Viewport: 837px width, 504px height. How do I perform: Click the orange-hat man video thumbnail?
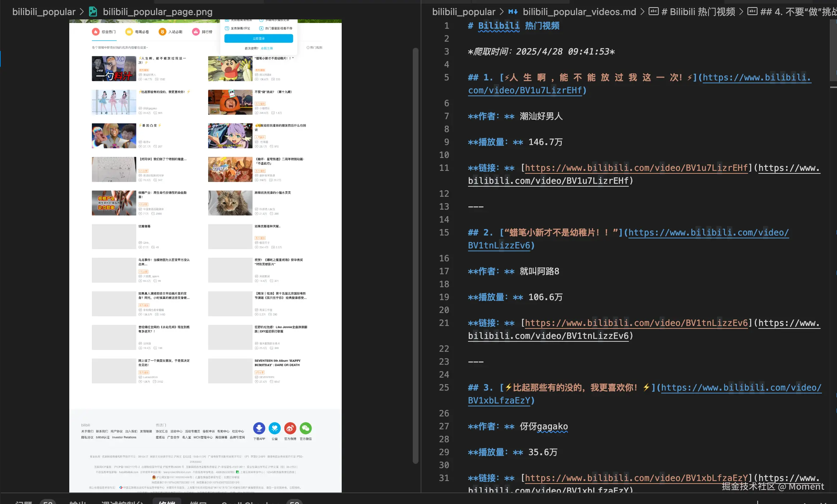tap(230, 102)
